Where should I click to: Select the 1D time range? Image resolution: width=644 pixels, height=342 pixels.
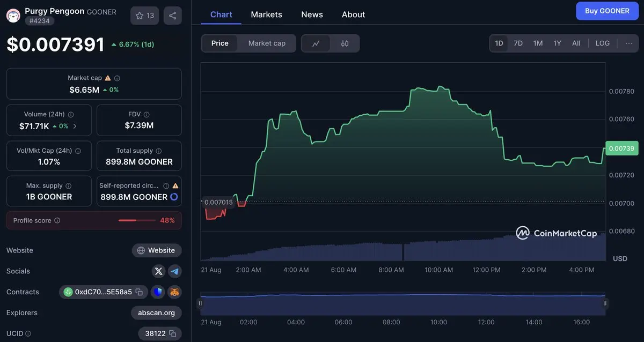(499, 43)
